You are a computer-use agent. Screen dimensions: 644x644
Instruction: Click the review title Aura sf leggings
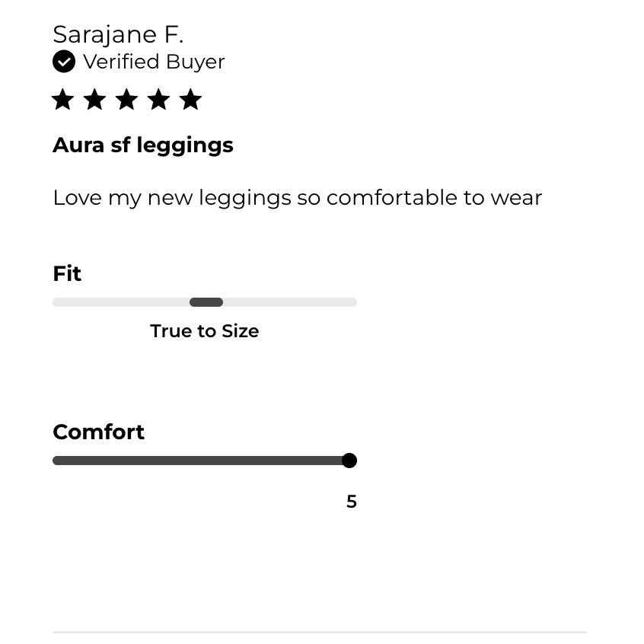(x=143, y=146)
